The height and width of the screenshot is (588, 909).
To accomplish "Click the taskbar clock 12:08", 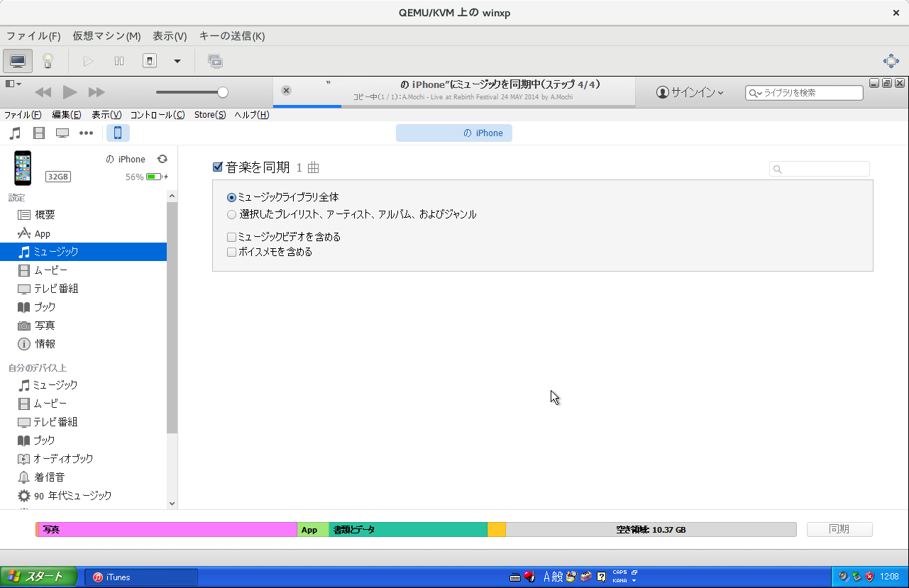I will [x=889, y=577].
